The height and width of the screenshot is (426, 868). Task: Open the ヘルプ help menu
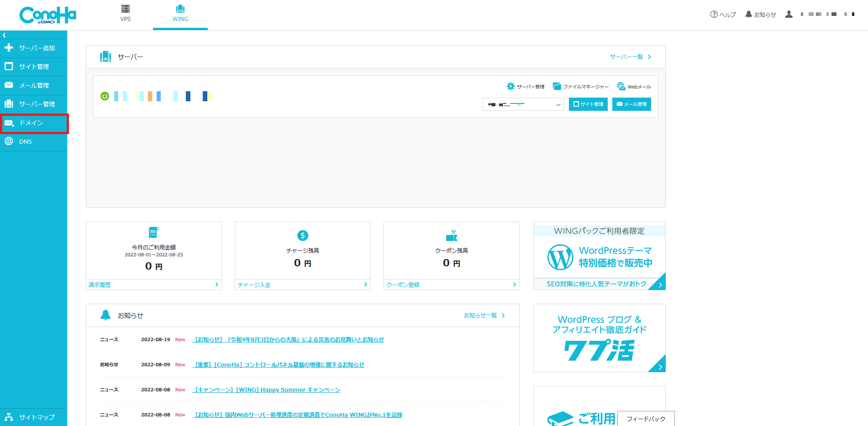723,15
